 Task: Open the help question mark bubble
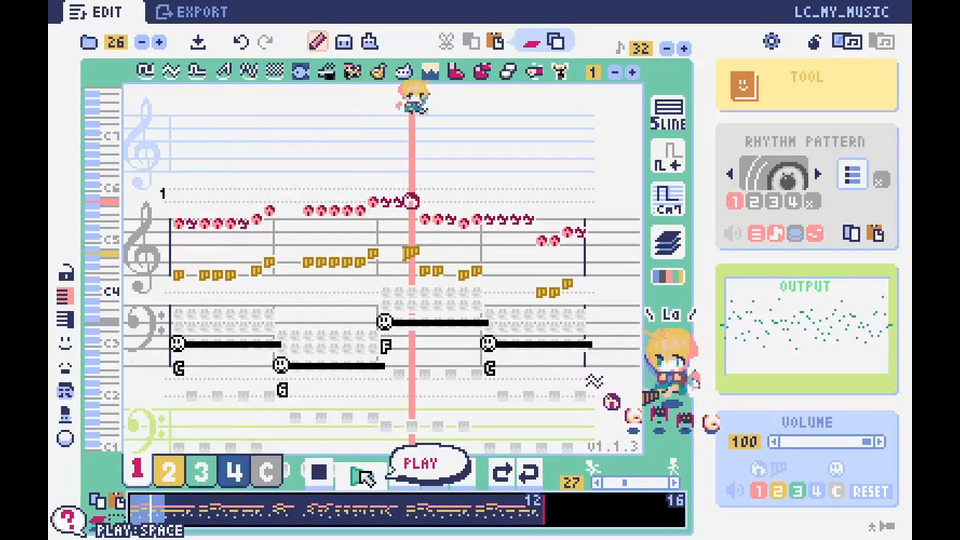pos(67,520)
